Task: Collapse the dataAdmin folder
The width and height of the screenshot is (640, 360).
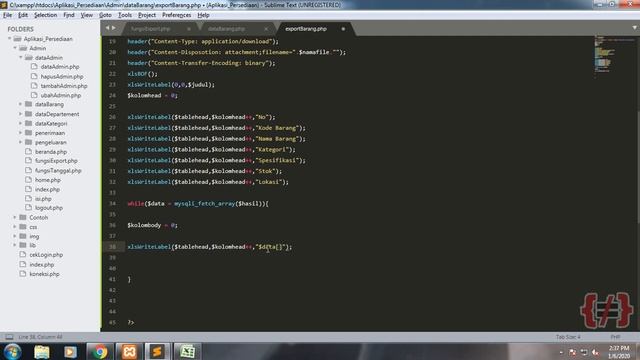Action: 21,58
